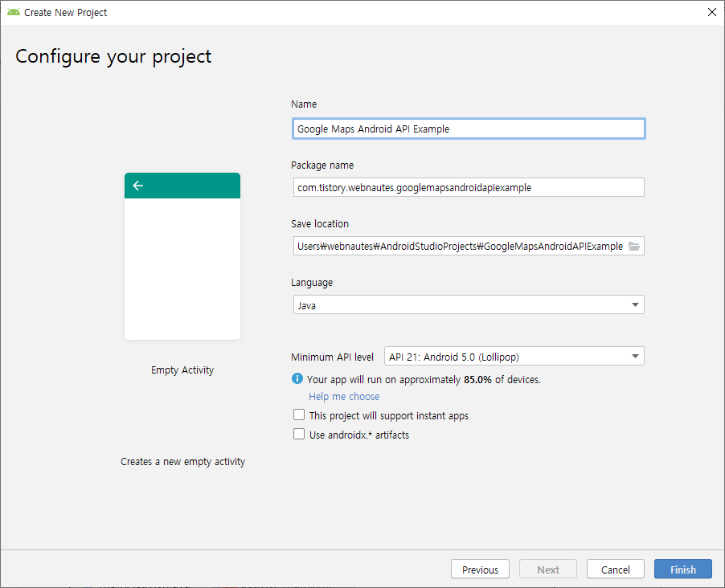Click the Package name field

pos(469,187)
